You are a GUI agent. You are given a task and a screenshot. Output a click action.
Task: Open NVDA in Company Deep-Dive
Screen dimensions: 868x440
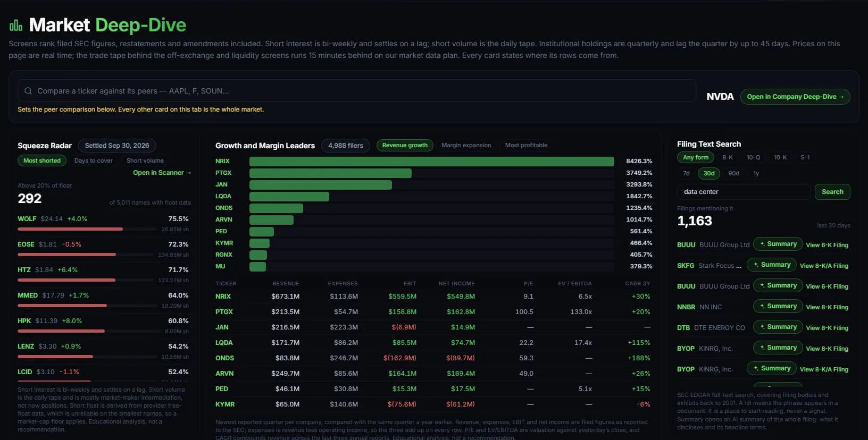[795, 97]
